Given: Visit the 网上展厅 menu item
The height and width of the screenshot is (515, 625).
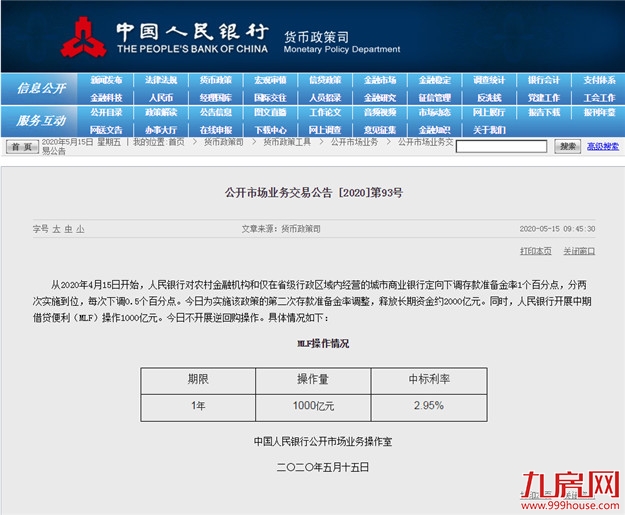Looking at the screenshot, I should 489,112.
